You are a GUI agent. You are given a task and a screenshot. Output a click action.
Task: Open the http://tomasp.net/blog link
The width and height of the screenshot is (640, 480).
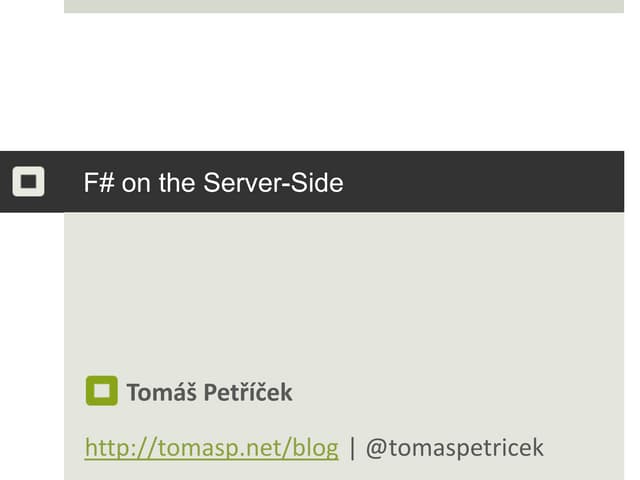point(211,447)
